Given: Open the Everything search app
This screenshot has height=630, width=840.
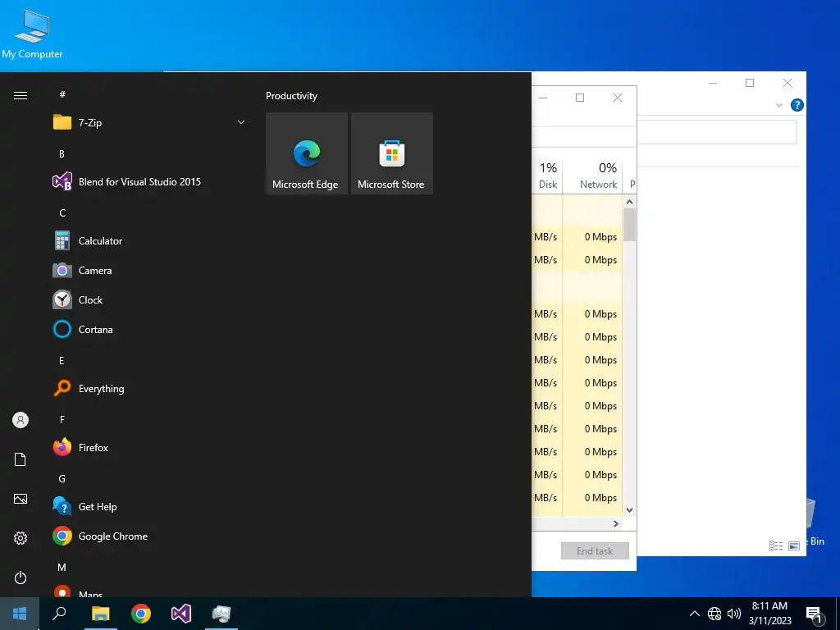Looking at the screenshot, I should [x=150, y=388].
